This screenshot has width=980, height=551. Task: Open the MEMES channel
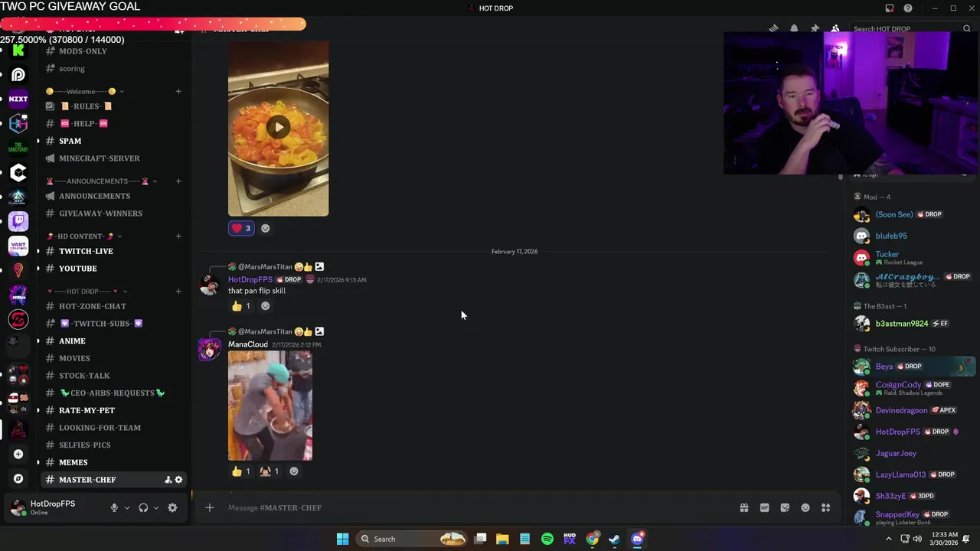click(113, 462)
